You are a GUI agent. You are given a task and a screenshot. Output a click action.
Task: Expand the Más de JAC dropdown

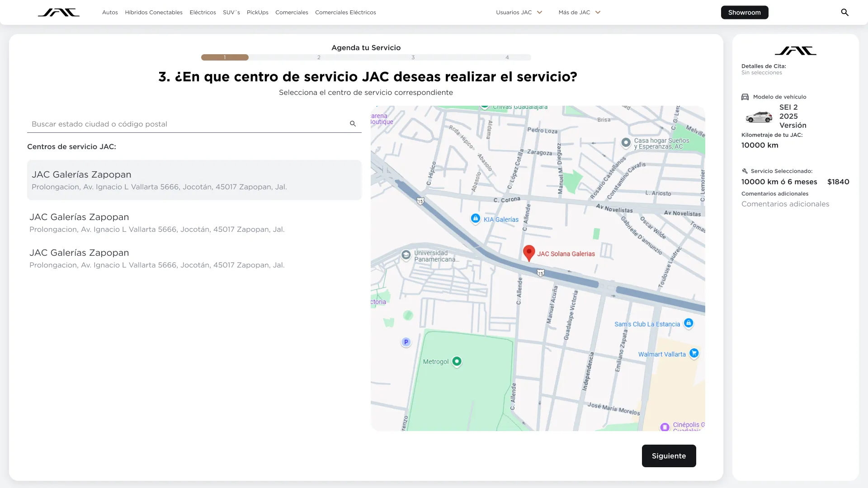coord(580,12)
